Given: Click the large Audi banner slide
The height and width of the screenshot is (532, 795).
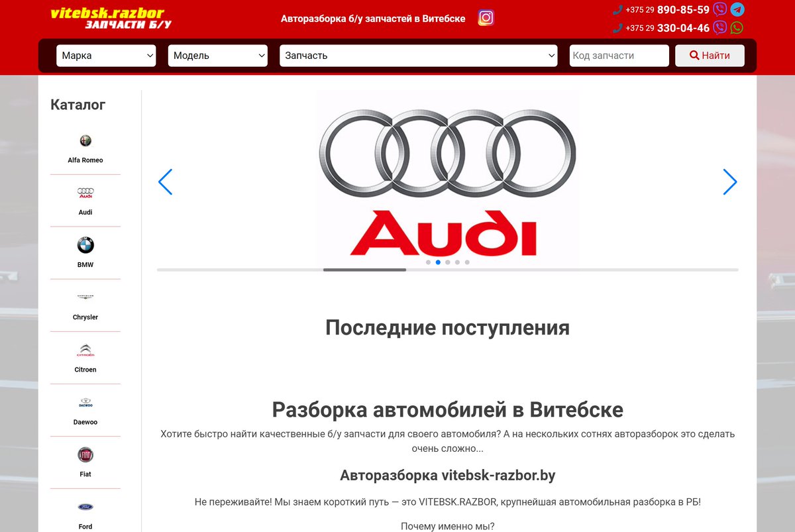Looking at the screenshot, I should [x=447, y=179].
